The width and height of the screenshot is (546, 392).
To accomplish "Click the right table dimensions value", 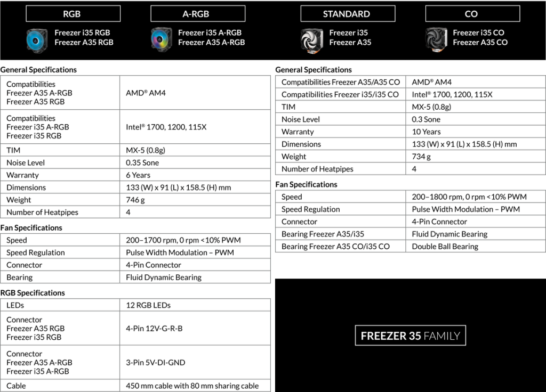I will point(464,144).
